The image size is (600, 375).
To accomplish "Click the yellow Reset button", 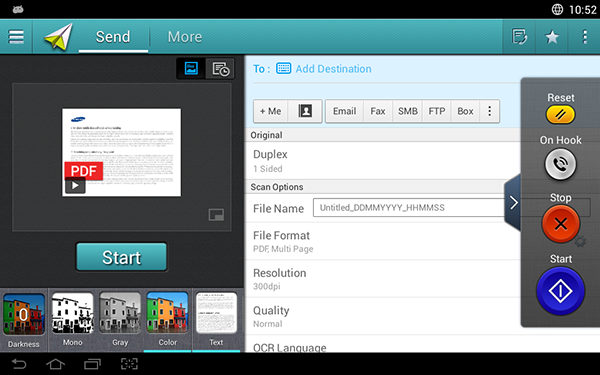I will click(561, 114).
